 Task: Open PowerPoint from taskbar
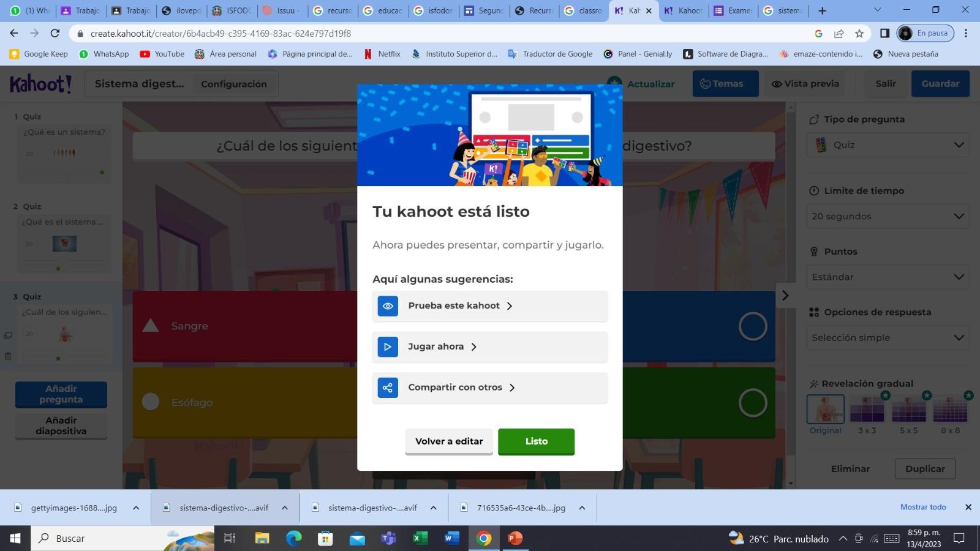coord(515,538)
